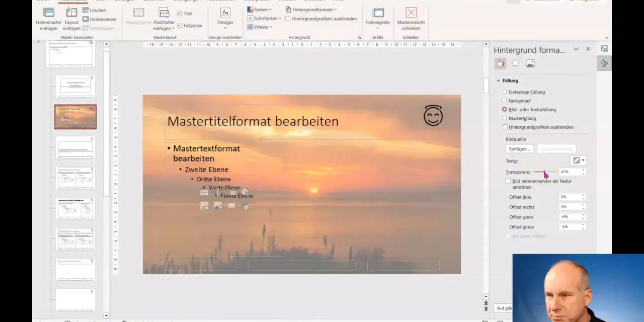Click slide editor vertical scrollbar down arrow
This screenshot has height=322, width=644.
point(486,296)
